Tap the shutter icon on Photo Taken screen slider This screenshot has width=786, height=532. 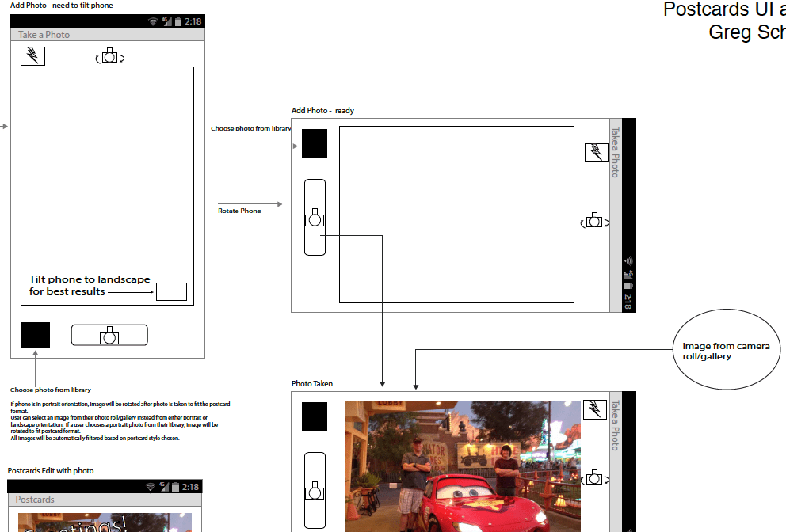[315, 491]
